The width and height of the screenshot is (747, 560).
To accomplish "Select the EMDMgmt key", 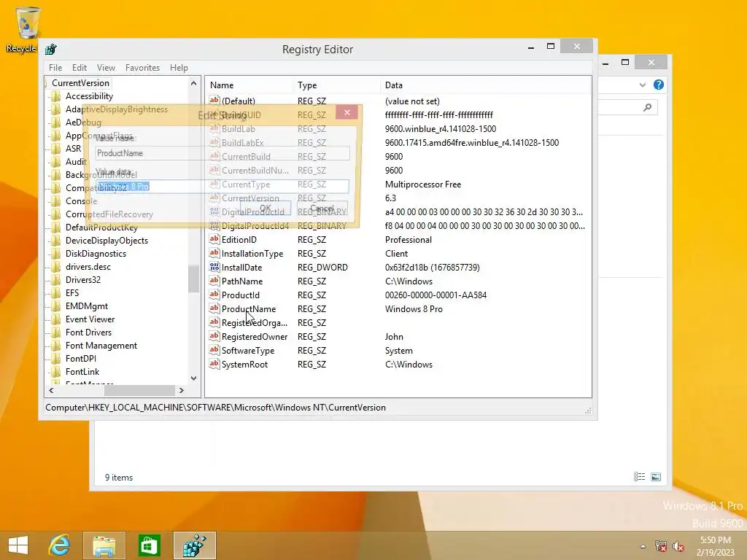I will tap(87, 306).
